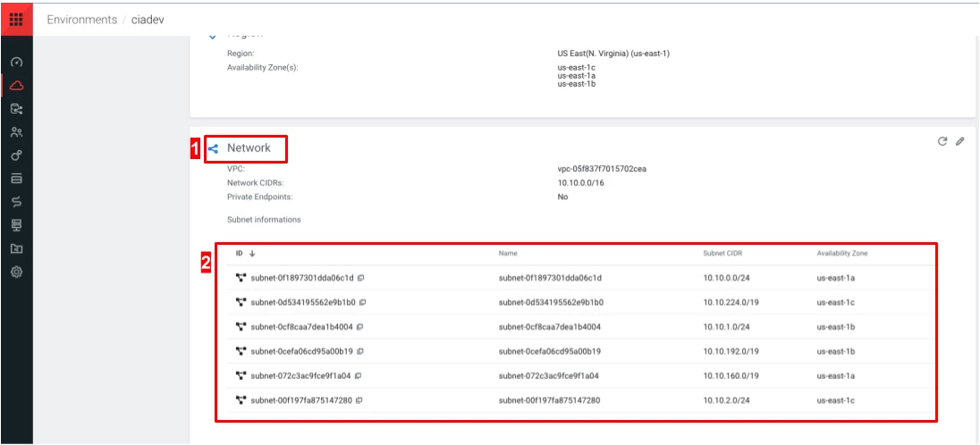The width and height of the screenshot is (980, 445).
Task: Click the folder sidebar icon
Action: pyautogui.click(x=17, y=248)
